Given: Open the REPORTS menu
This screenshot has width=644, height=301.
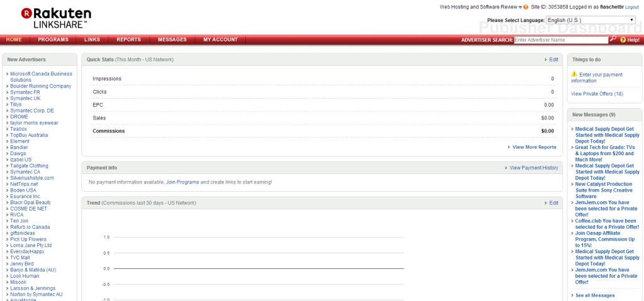Looking at the screenshot, I should point(128,40).
